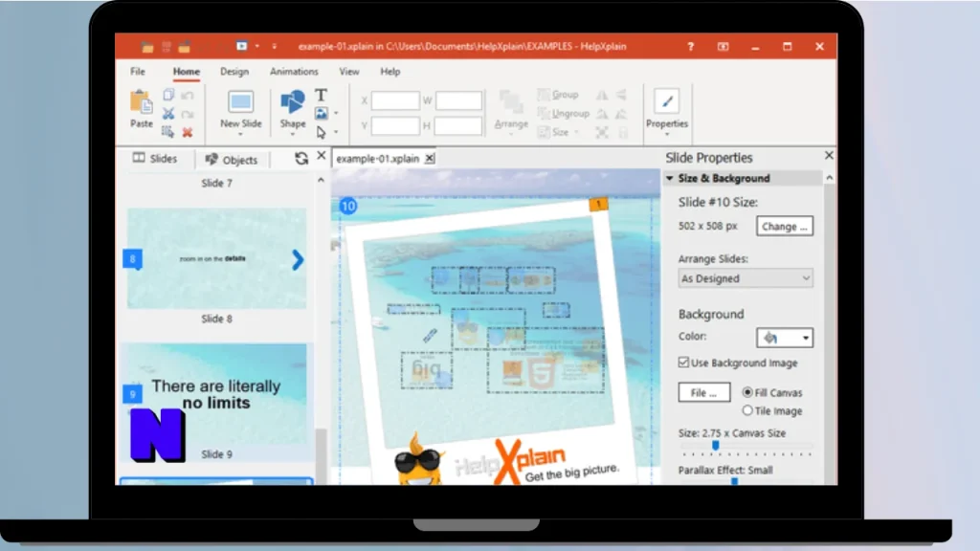Toggle Use Background Image checkbox
This screenshot has width=980, height=551.
click(x=683, y=363)
